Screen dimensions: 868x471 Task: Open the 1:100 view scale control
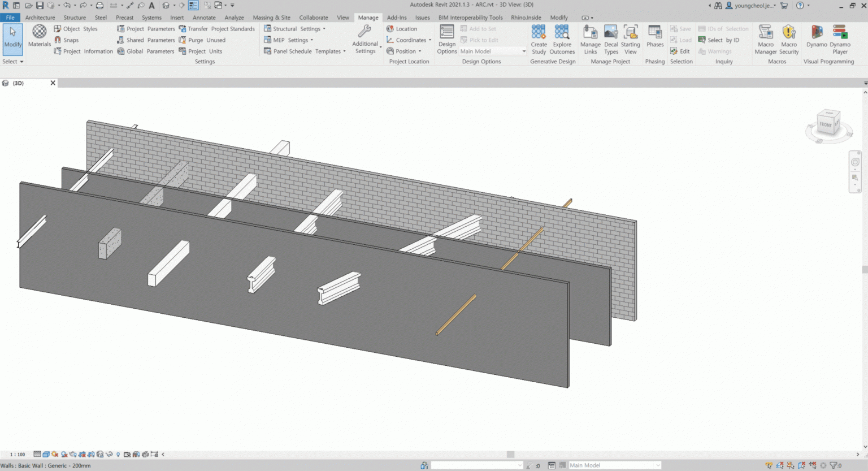tap(18, 454)
